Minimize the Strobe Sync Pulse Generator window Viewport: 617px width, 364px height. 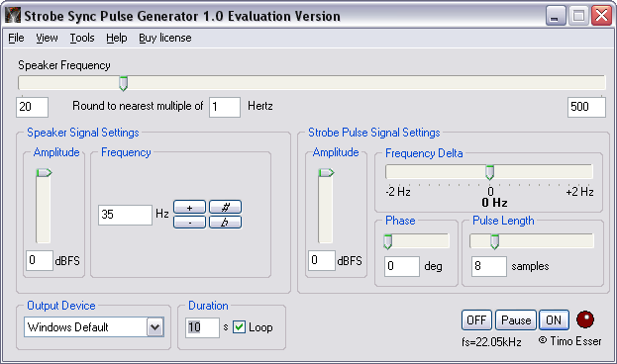click(556, 16)
